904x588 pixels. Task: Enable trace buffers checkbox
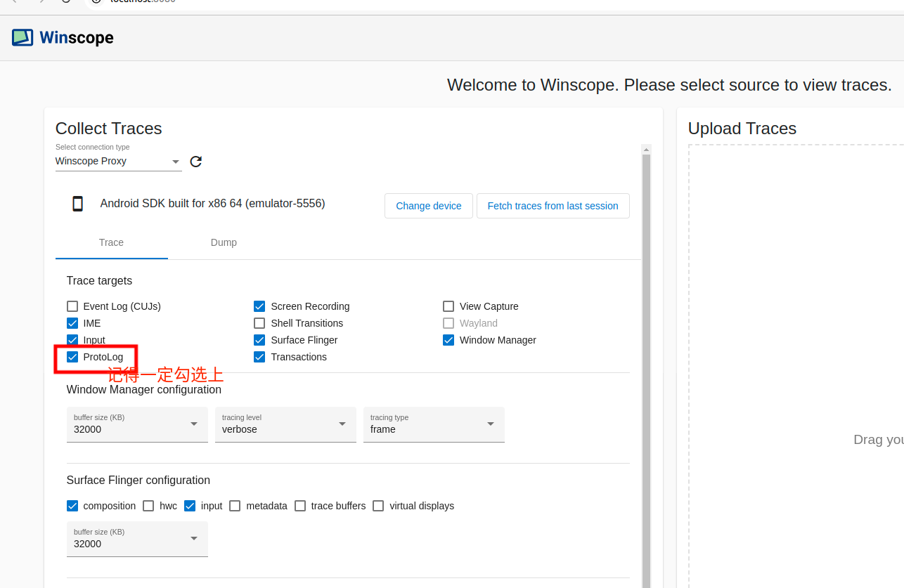point(300,506)
